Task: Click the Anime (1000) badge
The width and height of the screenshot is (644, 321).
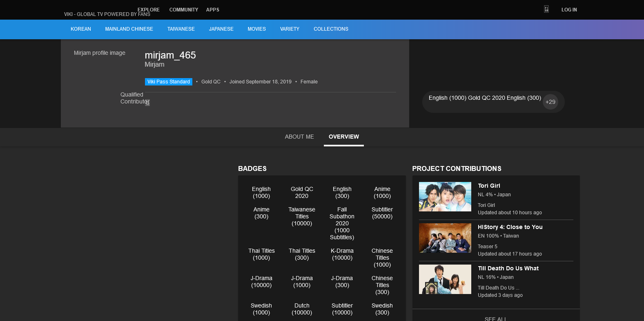Action: tap(382, 193)
